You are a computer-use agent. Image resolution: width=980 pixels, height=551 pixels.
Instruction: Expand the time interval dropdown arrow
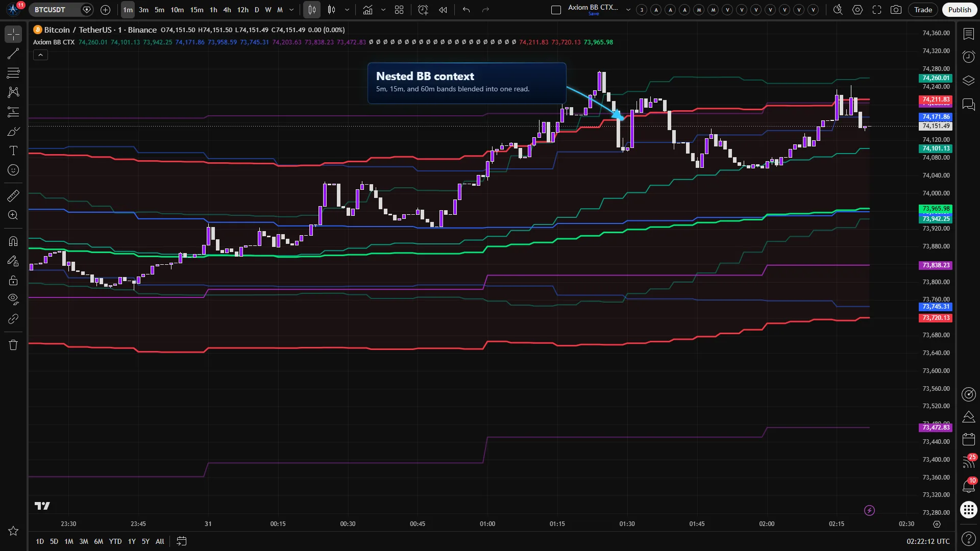click(291, 10)
